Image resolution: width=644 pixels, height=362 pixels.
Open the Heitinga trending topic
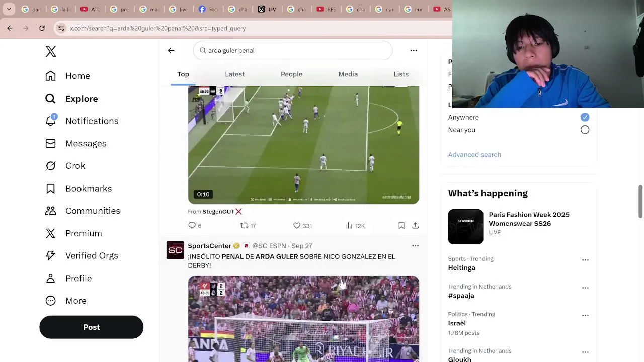pos(461,268)
